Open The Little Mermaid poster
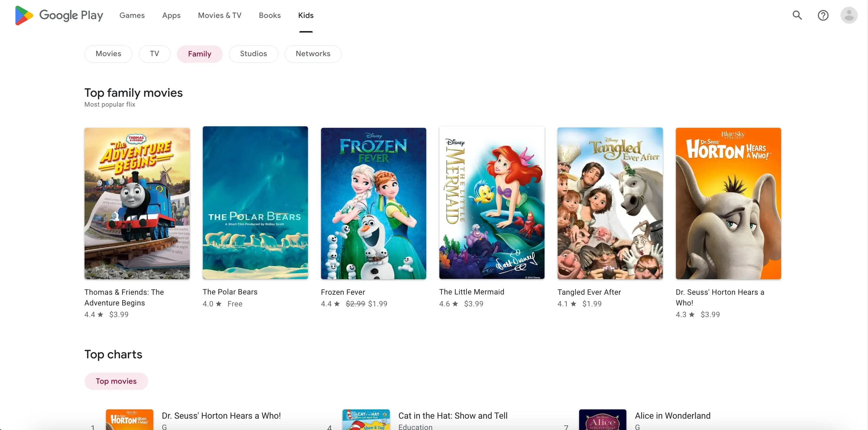Viewport: 868px width, 430px height. coord(492,202)
